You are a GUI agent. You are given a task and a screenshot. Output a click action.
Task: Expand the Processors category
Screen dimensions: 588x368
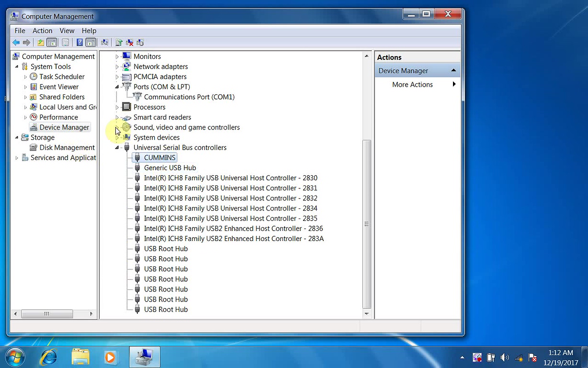tap(117, 107)
